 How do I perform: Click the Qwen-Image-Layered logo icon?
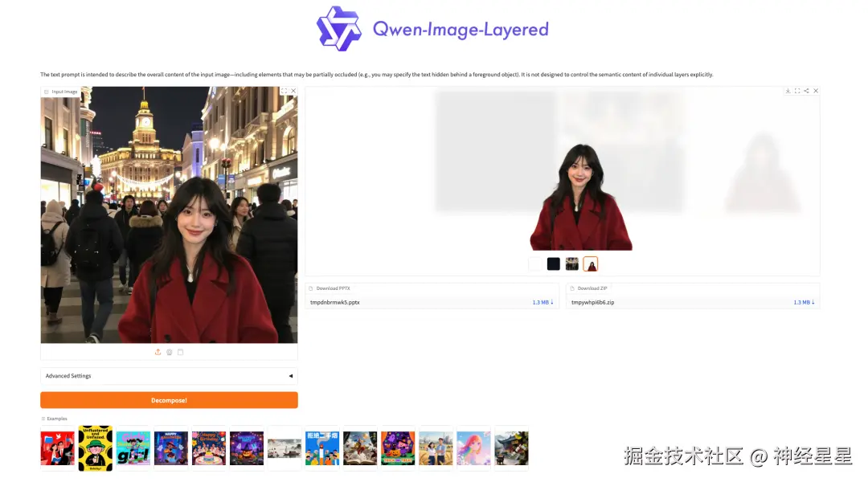(x=339, y=29)
